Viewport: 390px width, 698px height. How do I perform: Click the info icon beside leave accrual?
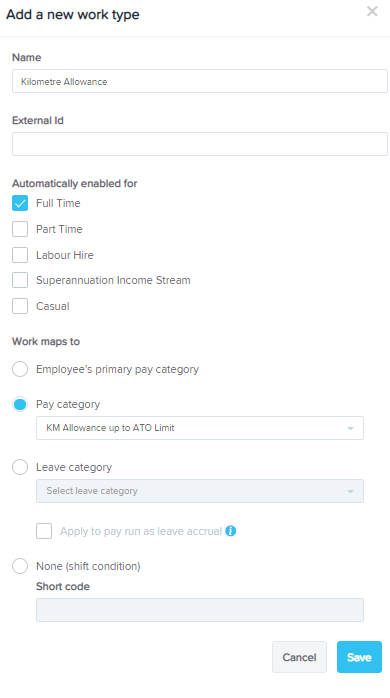coord(231,531)
